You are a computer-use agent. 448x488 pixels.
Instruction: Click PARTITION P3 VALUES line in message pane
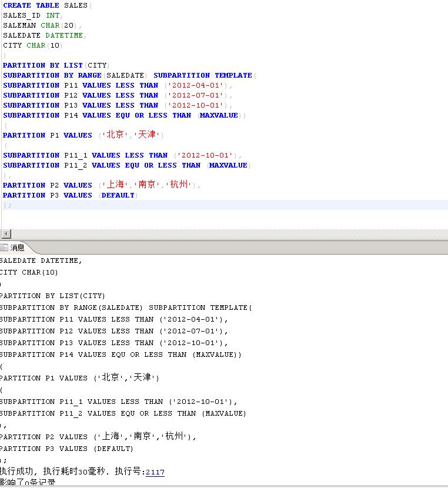(x=66, y=449)
